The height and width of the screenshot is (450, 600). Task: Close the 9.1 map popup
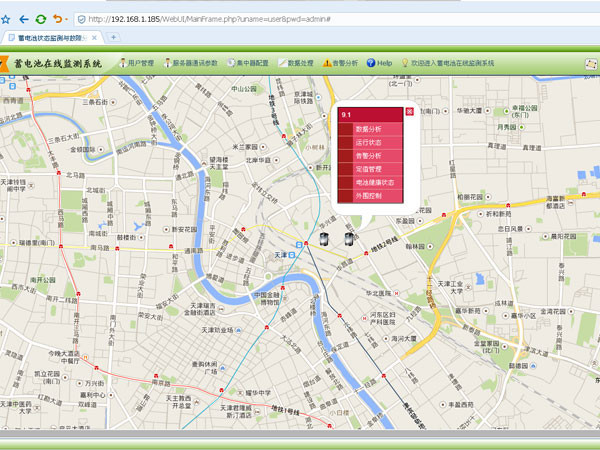tap(408, 113)
